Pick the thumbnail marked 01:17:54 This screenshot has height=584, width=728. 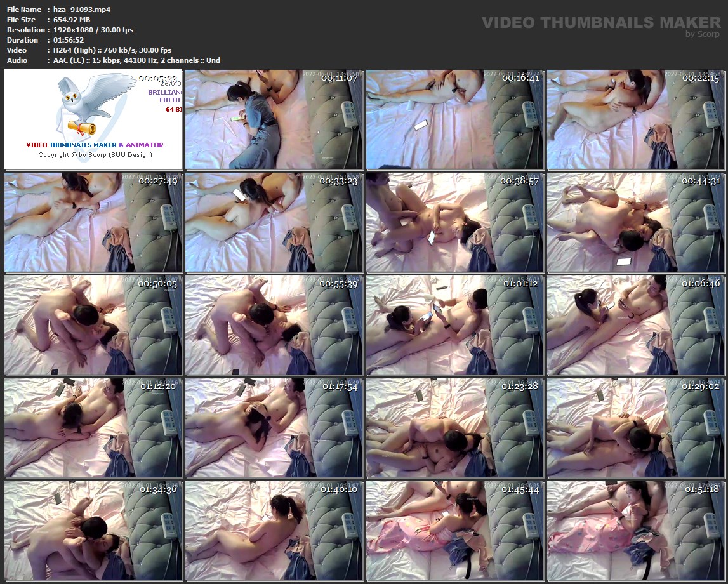click(274, 428)
